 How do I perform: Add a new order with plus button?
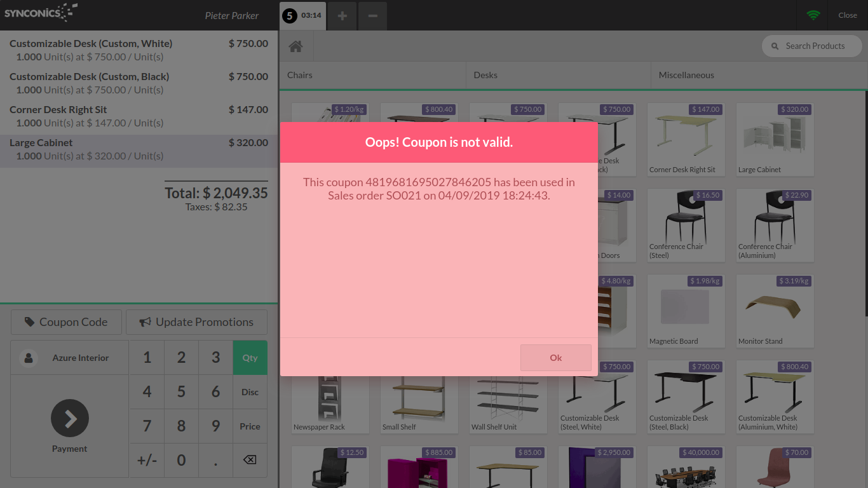342,15
